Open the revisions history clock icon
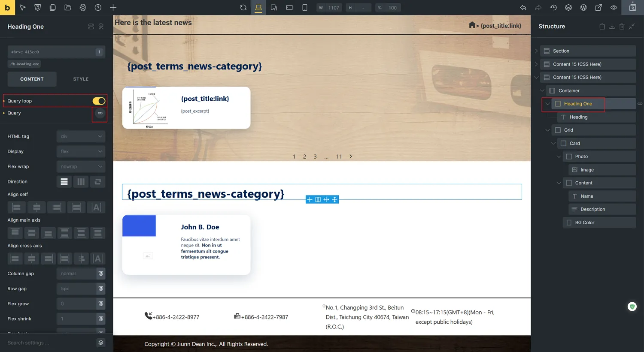Viewport: 644px width, 352px height. [x=553, y=8]
